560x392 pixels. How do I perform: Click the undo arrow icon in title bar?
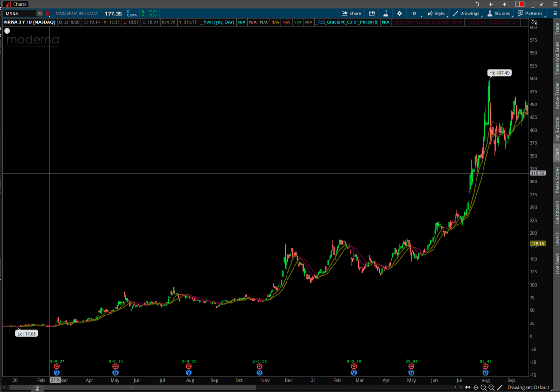tap(477, 4)
